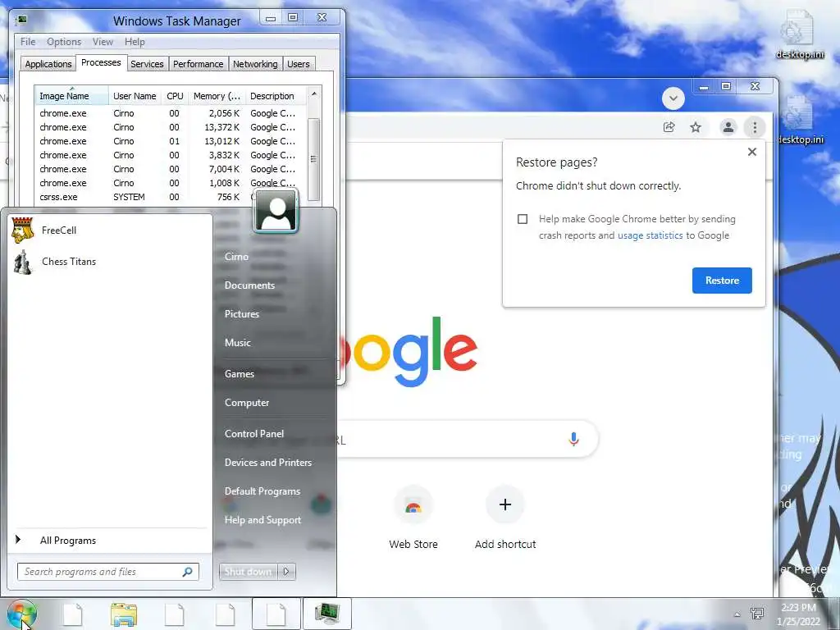Screen dimensions: 840x630
Task: Sort processes by User Name column
Action: 135,96
